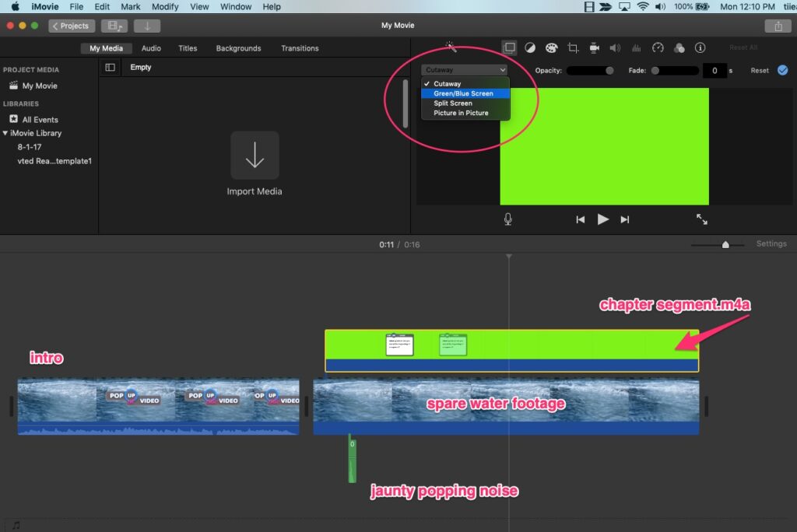The width and height of the screenshot is (797, 532).
Task: Select the green screen overlay clip
Action: [x=512, y=351]
